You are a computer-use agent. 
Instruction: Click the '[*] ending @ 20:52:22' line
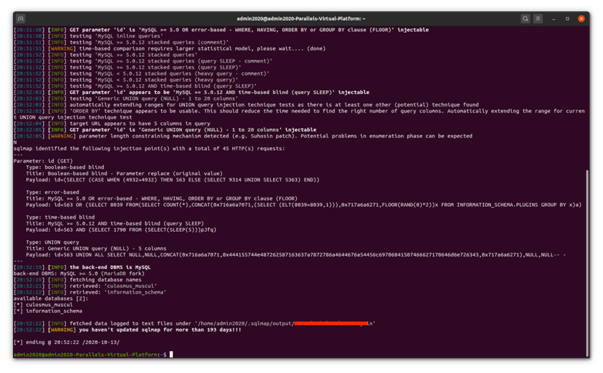[67, 342]
